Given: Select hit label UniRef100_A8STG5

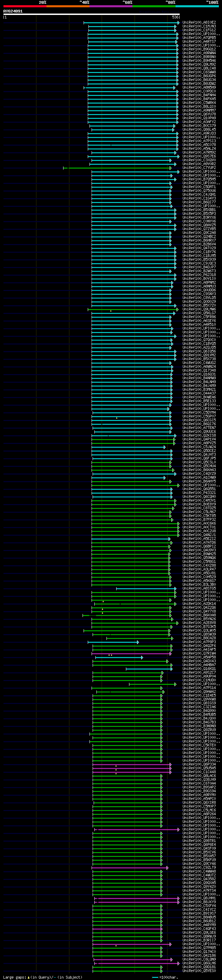Looking at the screenshot, I should pos(199,588).
